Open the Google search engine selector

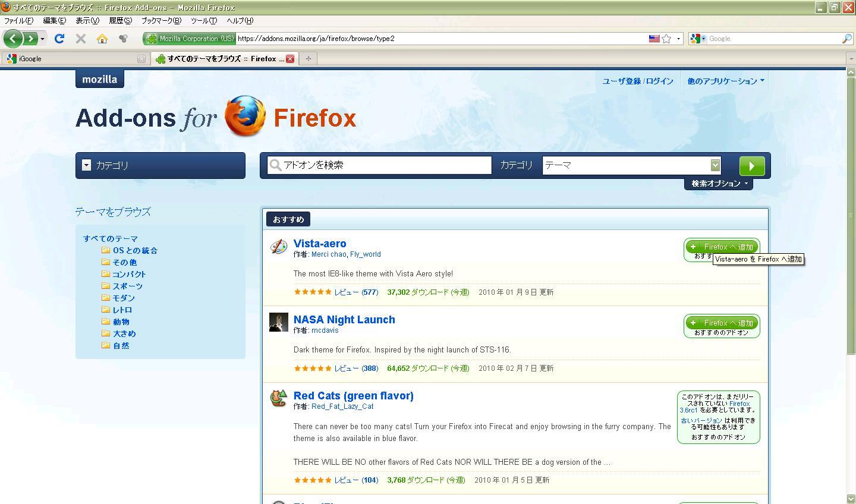point(698,39)
